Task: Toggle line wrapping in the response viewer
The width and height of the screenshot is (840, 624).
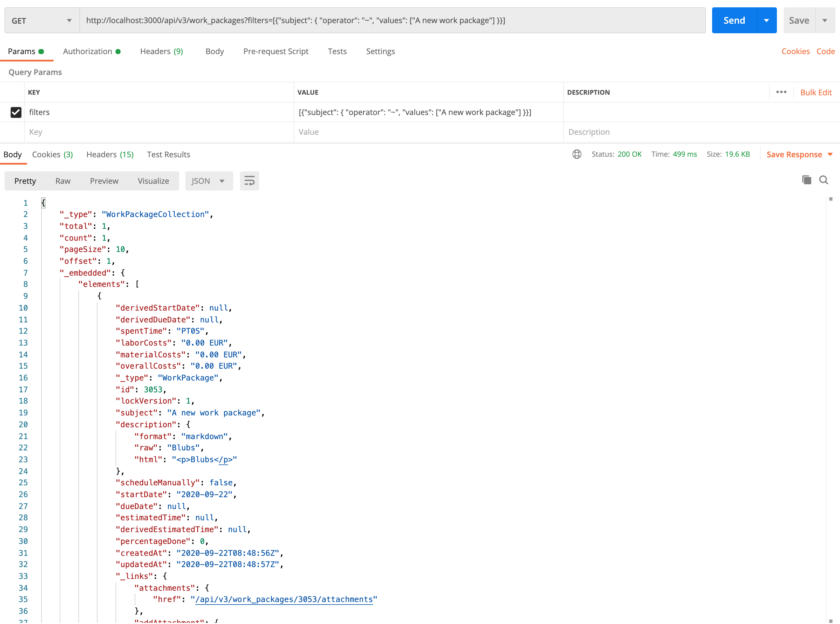Action: pyautogui.click(x=249, y=181)
